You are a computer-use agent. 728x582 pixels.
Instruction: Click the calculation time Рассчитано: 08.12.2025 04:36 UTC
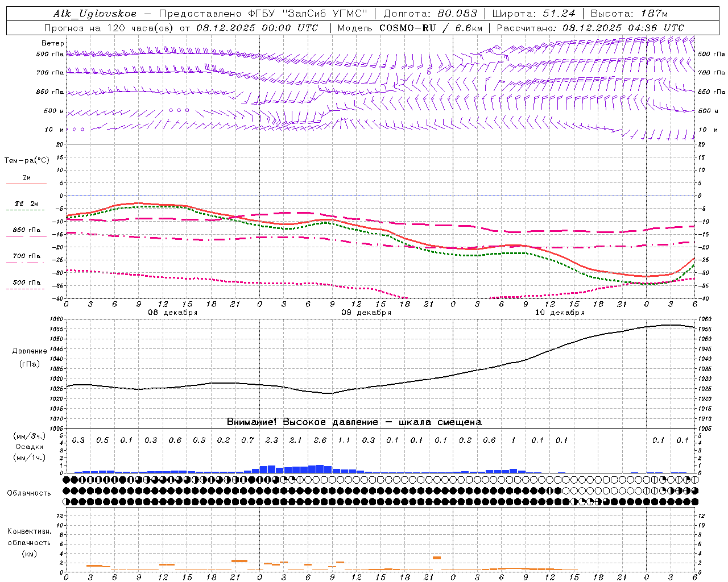click(590, 28)
